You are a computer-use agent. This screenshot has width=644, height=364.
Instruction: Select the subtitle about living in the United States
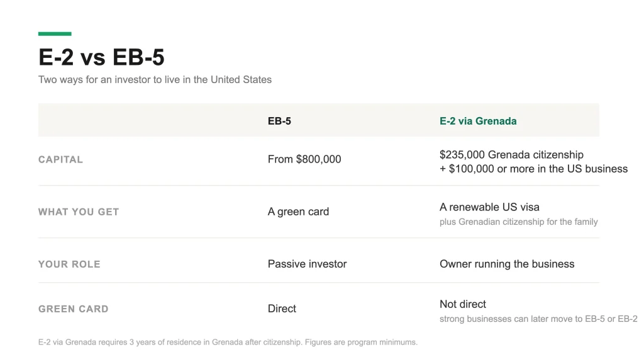(155, 80)
